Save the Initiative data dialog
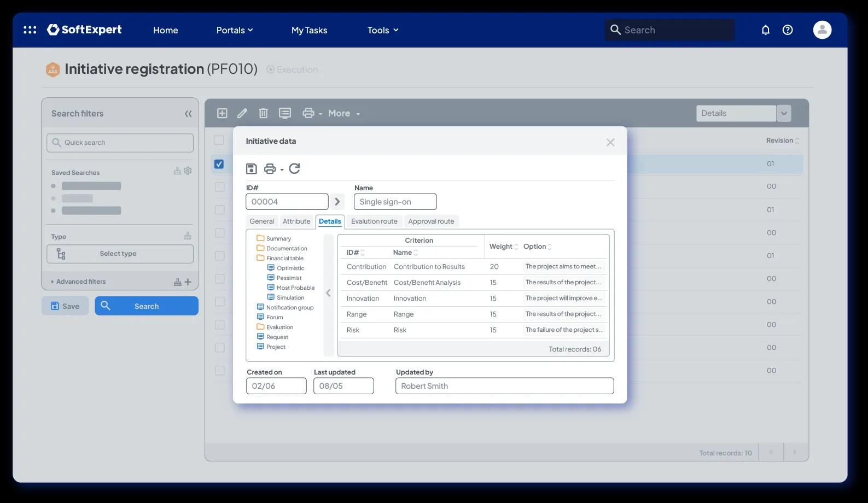Image resolution: width=868 pixels, height=503 pixels. [x=252, y=168]
